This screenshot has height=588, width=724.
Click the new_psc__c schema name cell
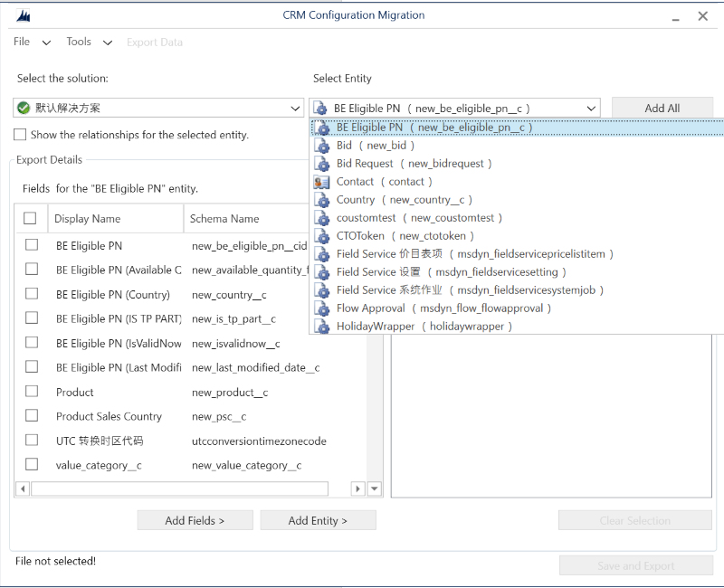coord(219,417)
